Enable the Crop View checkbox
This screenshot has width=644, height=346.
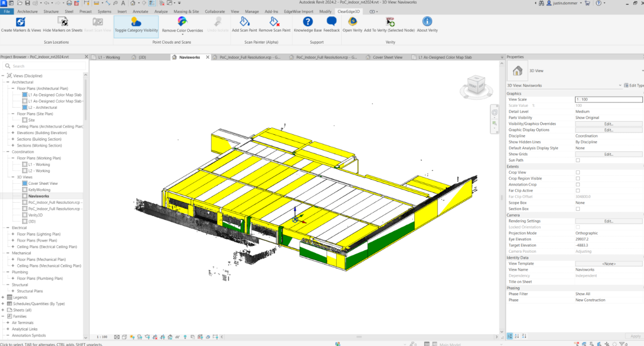[x=578, y=172]
